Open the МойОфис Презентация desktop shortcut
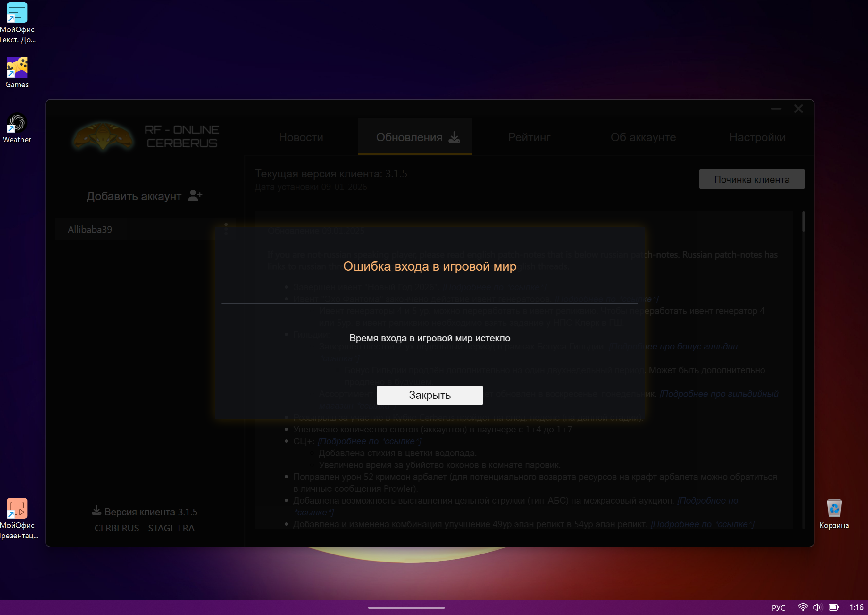This screenshot has width=868, height=615. tap(17, 509)
